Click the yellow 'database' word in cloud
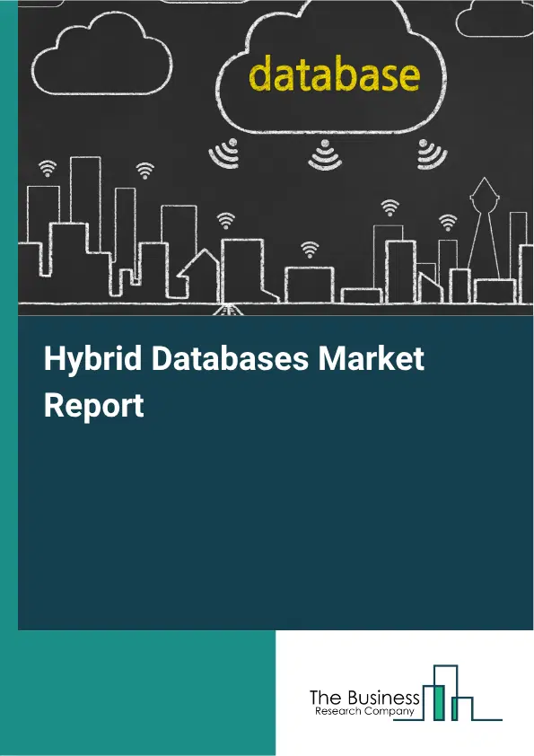The height and width of the screenshot is (756, 534). 335,75
